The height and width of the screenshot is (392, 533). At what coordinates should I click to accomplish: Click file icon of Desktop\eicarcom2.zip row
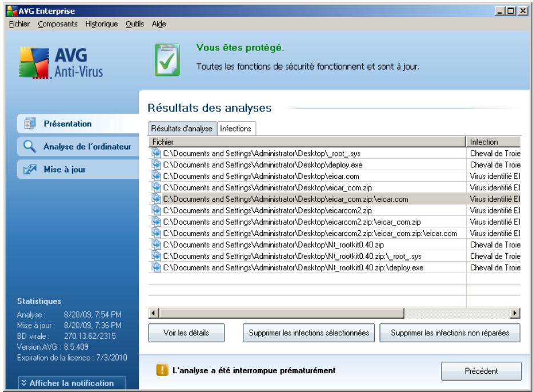[156, 210]
